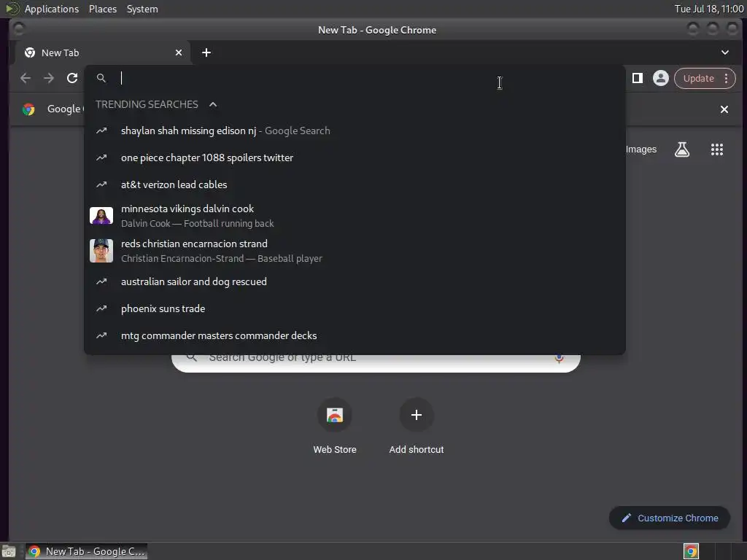This screenshot has height=560, width=747.
Task: Click the window menu button in the title bar
Action: click(18, 29)
